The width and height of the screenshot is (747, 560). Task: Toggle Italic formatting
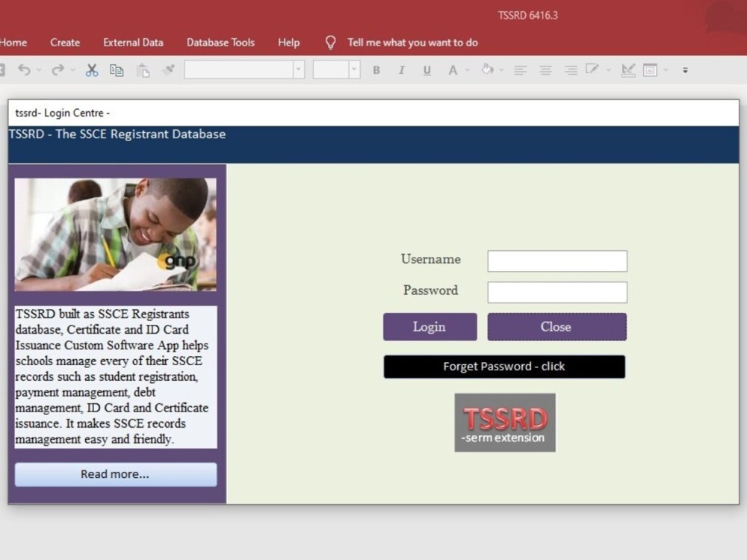[x=402, y=70]
